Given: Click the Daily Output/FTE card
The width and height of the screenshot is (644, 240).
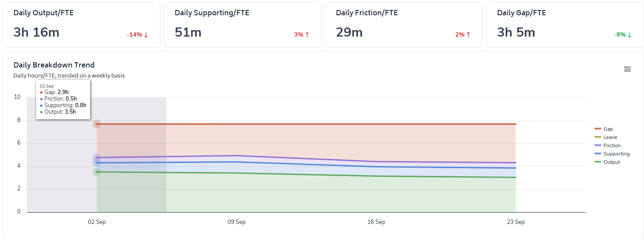Looking at the screenshot, I should [81, 25].
